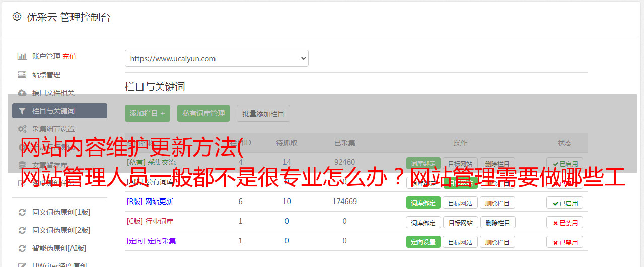Click the 优采云 管理控制台 title
The height and width of the screenshot is (267, 644).
click(x=68, y=17)
